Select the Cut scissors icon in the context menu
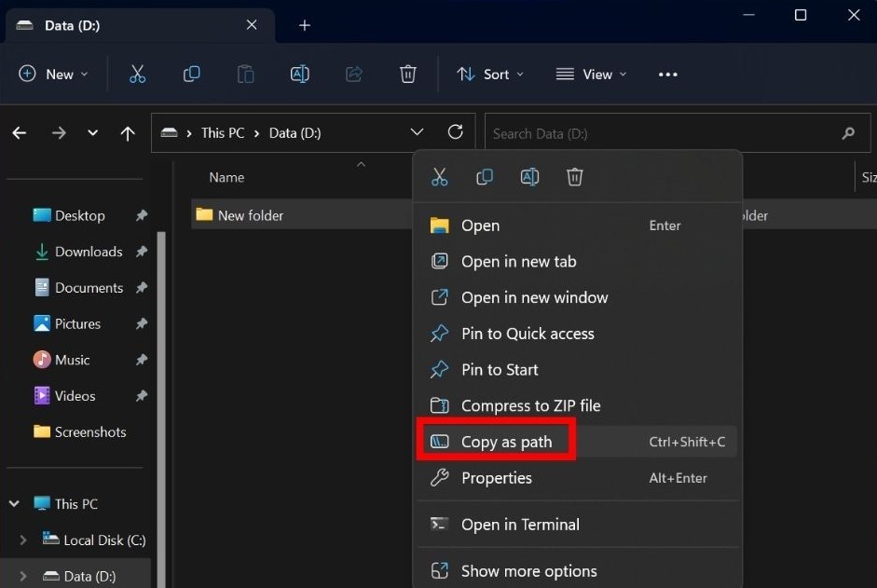 pyautogui.click(x=440, y=176)
